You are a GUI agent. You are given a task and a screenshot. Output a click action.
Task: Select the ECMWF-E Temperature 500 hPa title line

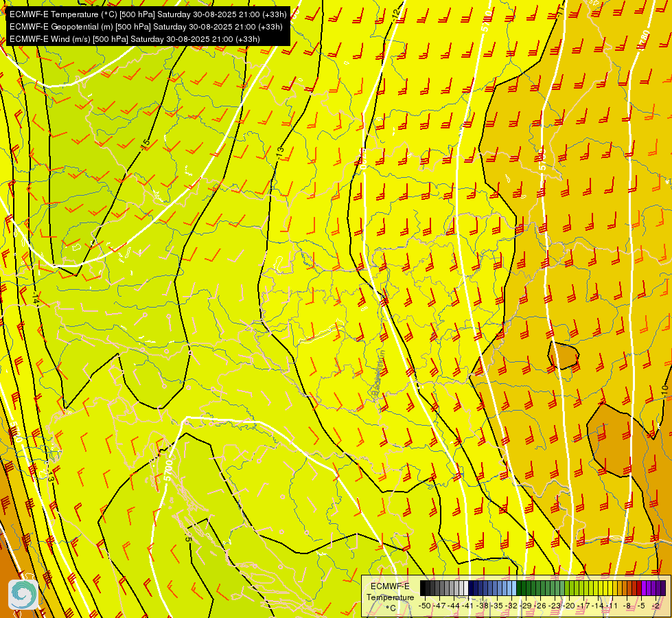tap(148, 14)
